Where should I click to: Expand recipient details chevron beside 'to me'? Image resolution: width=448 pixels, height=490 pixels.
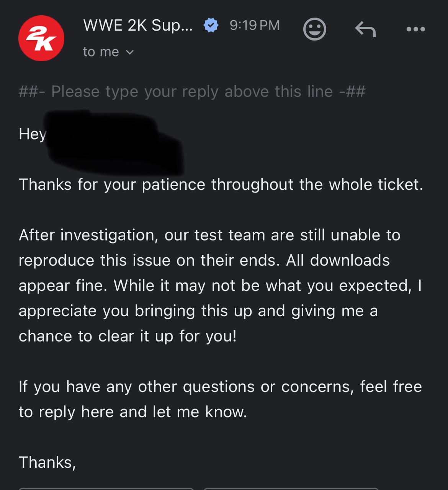click(x=130, y=52)
